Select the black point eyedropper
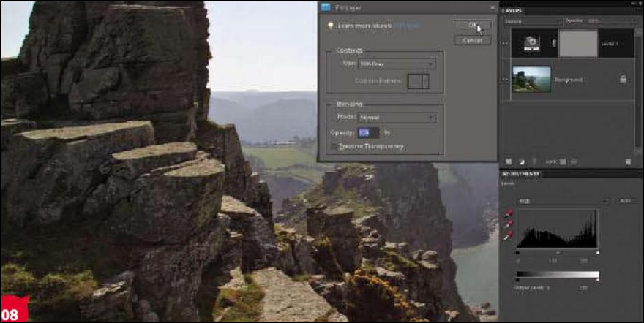Viewport: 644px width, 323px height. click(x=509, y=213)
